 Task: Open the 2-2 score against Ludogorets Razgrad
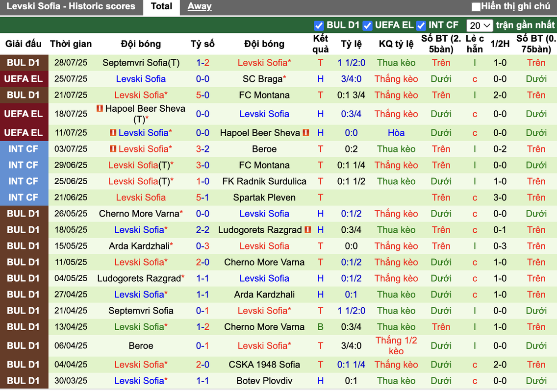[x=203, y=230]
